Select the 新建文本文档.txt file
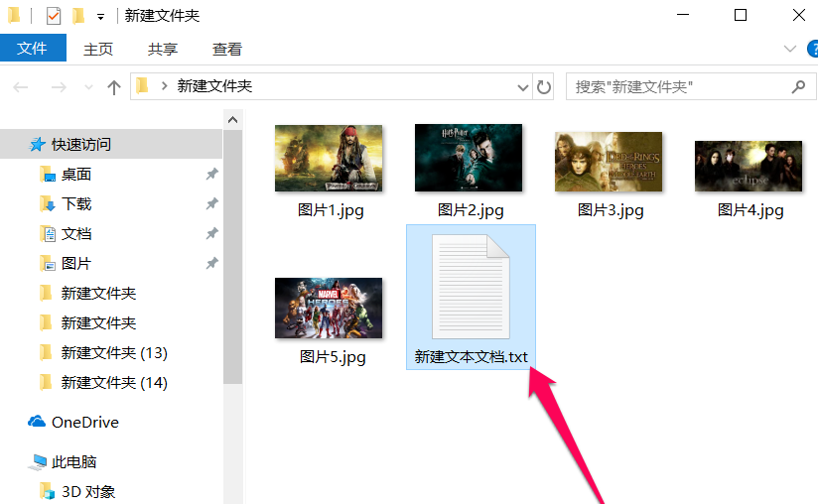 click(471, 296)
